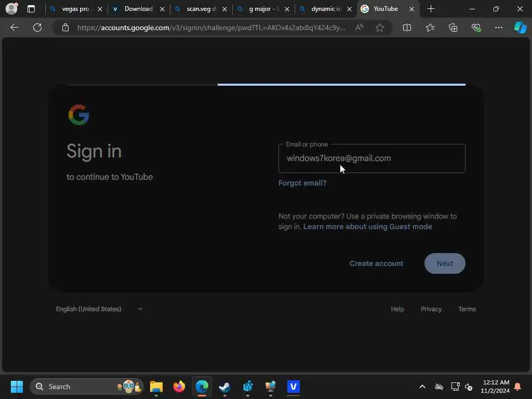
Task: Open Learn more about using Guest mode
Action: 367,227
